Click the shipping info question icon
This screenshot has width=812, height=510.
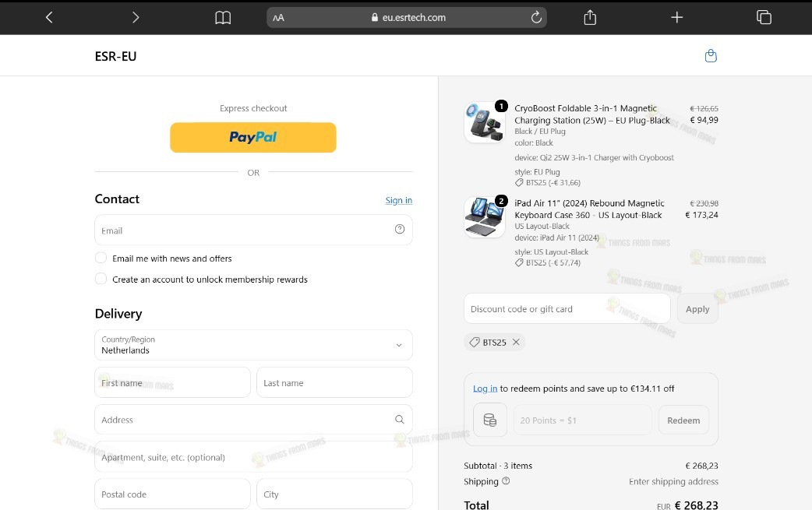(x=506, y=480)
